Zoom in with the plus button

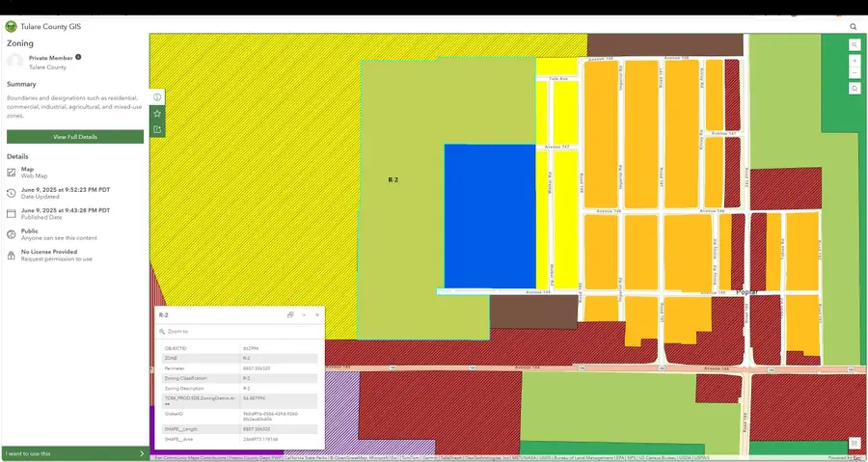[x=854, y=61]
